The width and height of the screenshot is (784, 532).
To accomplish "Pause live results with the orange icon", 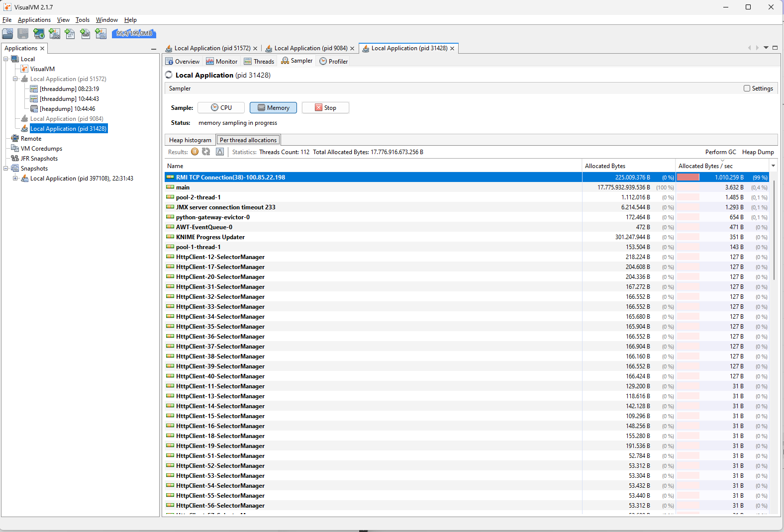I will (195, 152).
